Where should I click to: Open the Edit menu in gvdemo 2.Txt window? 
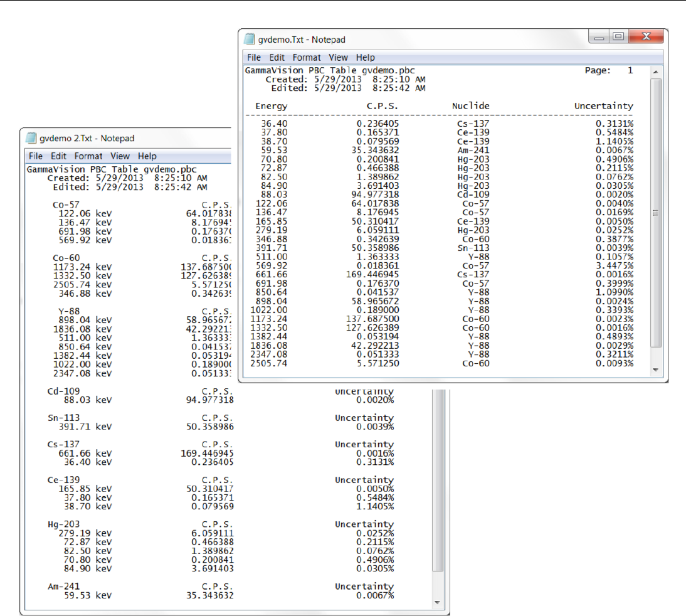pyautogui.click(x=58, y=156)
